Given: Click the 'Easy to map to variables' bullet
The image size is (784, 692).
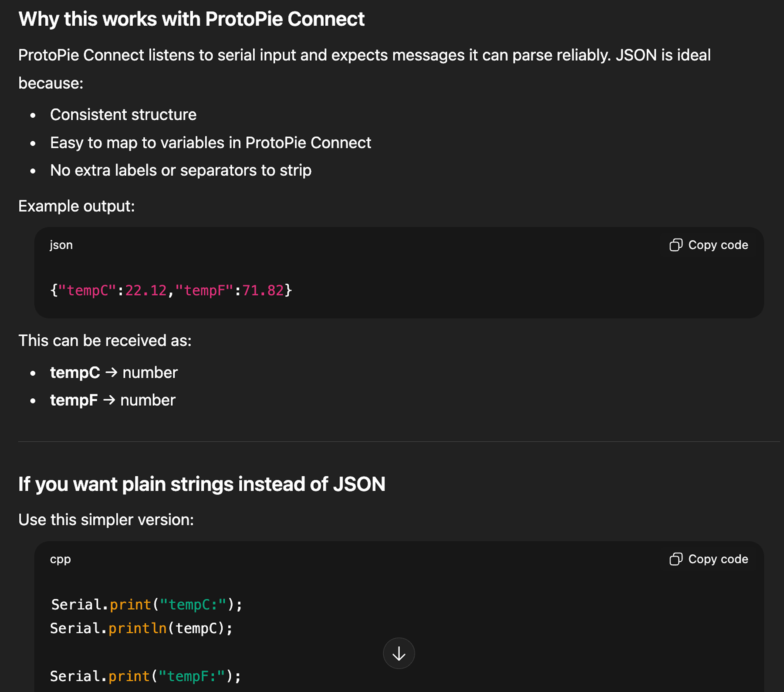Looking at the screenshot, I should point(210,143).
